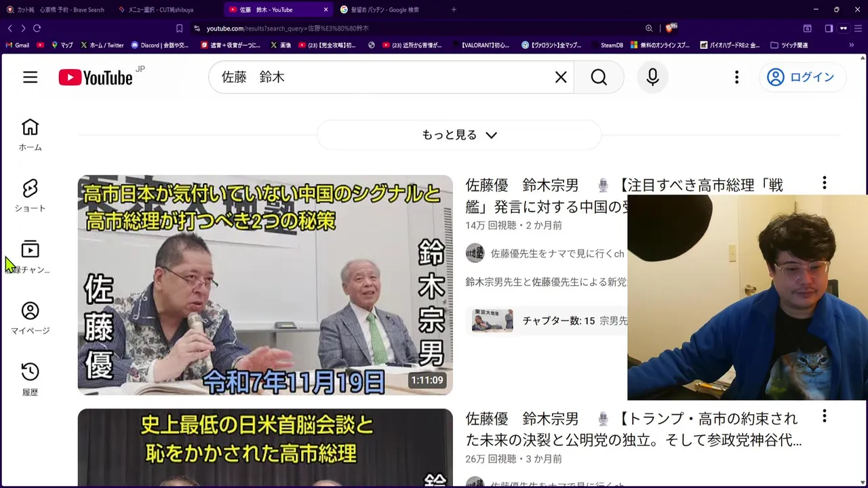Open subscriptions (登録チャンネル) in sidebar

click(x=30, y=257)
